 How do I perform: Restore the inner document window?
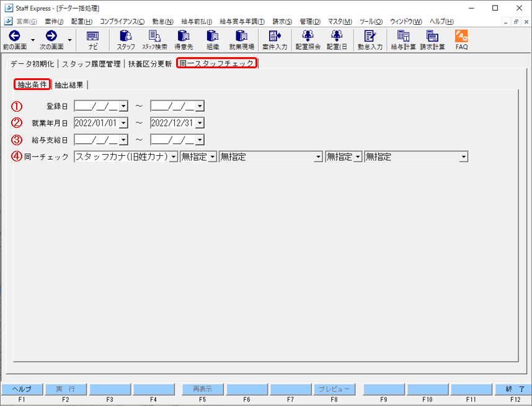(x=516, y=22)
